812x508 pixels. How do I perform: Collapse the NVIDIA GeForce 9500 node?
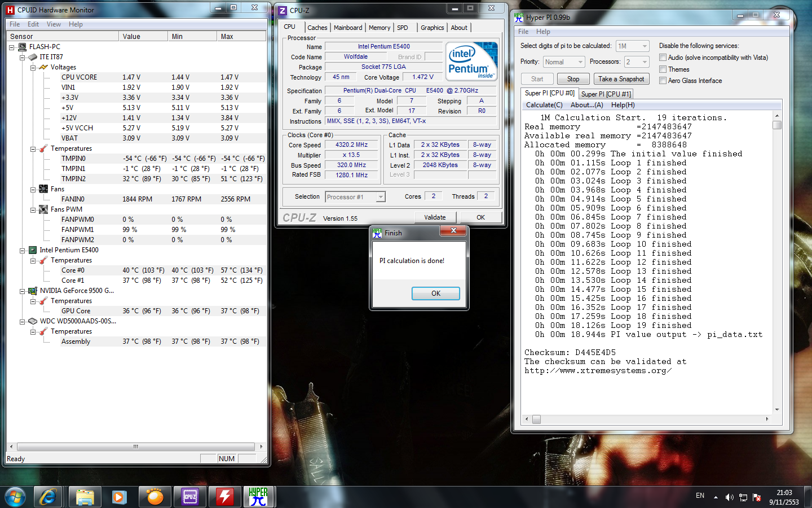23,291
